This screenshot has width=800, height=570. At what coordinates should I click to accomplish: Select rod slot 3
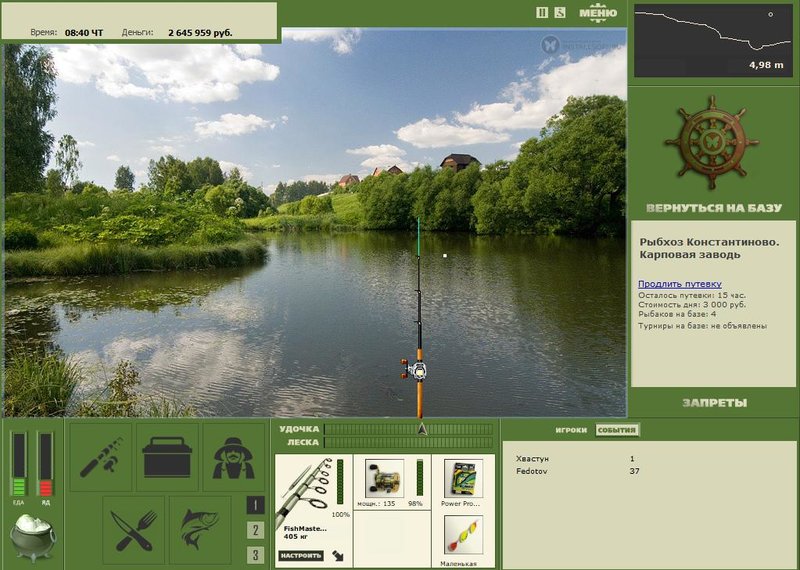coord(256,555)
